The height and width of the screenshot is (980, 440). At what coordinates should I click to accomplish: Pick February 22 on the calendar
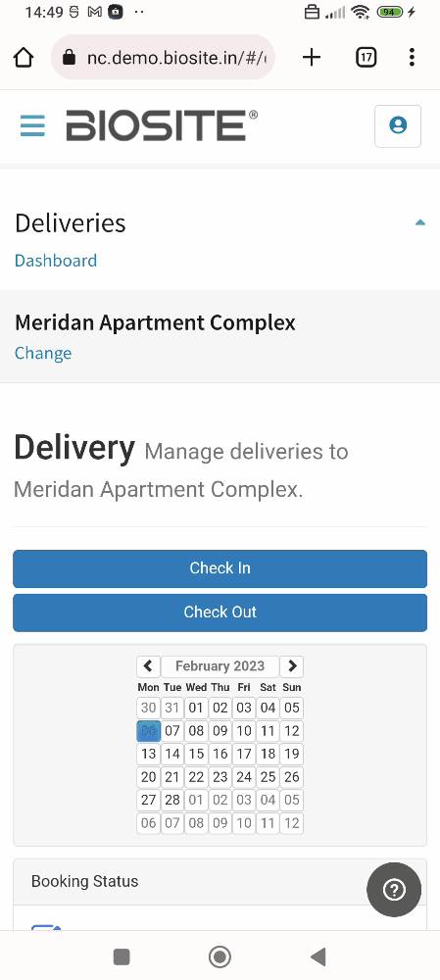pos(196,777)
